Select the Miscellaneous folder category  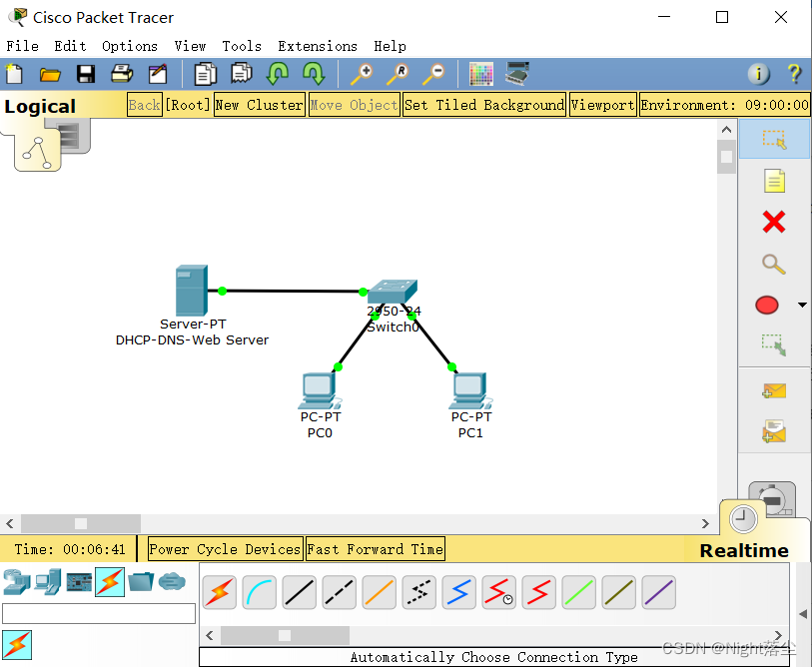(x=141, y=582)
